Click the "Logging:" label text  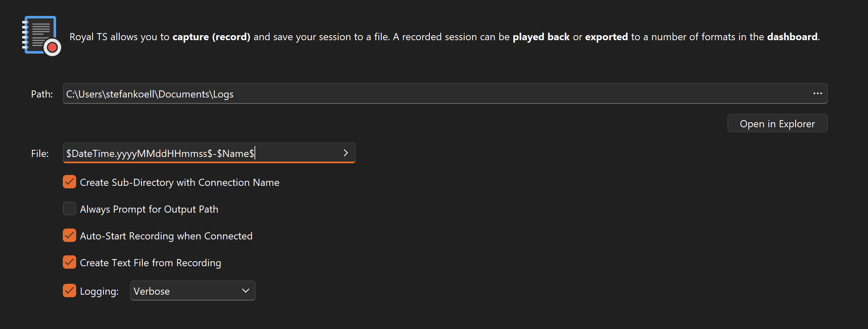[99, 291]
